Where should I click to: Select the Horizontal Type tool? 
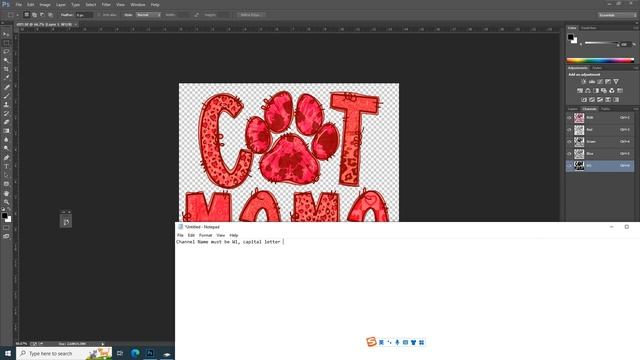click(6, 166)
